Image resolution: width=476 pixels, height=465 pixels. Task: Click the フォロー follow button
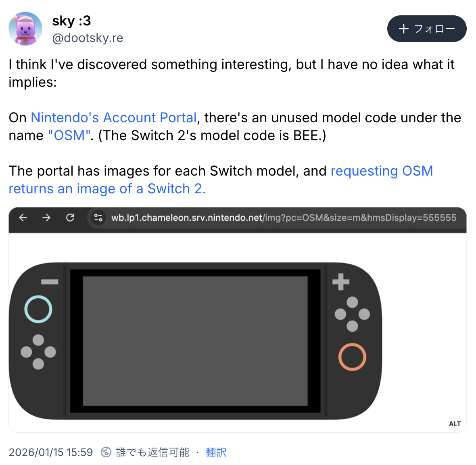tap(426, 29)
